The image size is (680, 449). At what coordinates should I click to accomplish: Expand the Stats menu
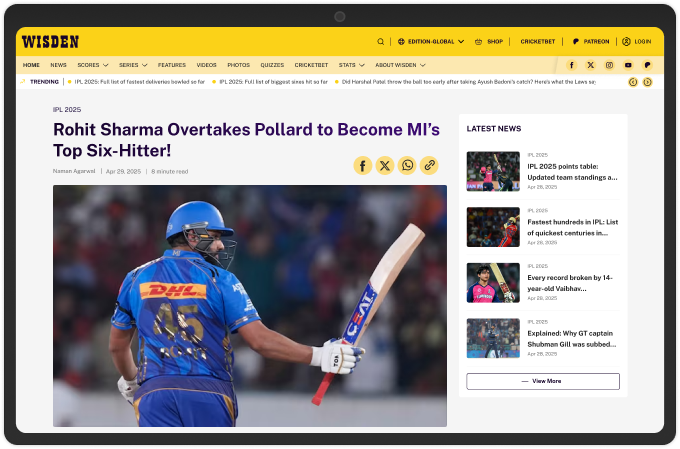(x=362, y=65)
